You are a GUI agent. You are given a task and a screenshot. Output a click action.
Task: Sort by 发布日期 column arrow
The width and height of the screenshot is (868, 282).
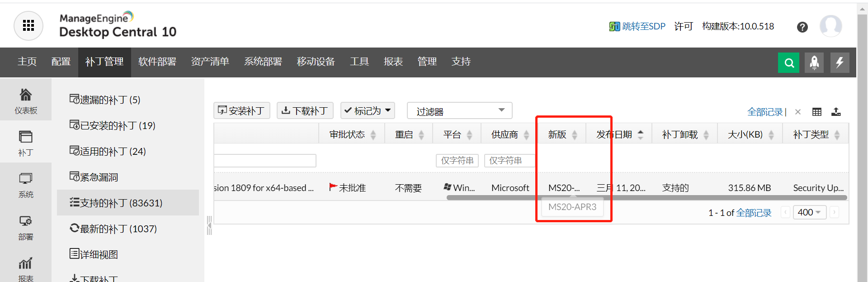point(641,135)
